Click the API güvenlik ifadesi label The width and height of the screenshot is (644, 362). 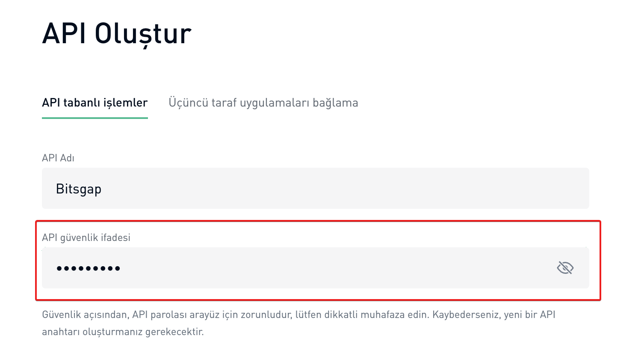click(x=86, y=237)
